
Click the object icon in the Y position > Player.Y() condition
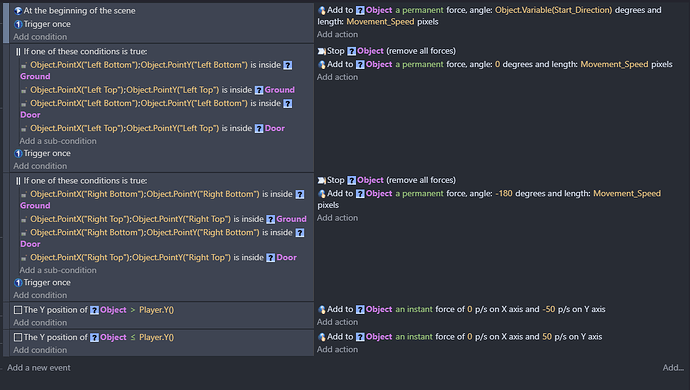pos(94,310)
